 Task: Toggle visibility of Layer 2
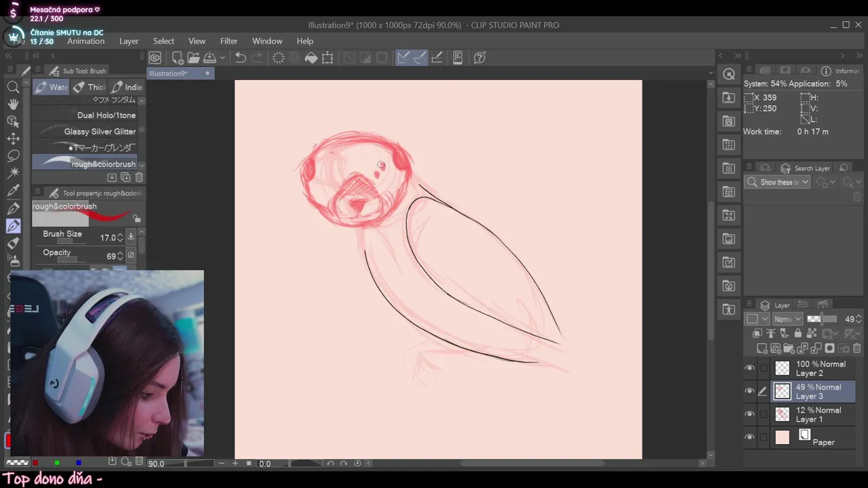pos(749,368)
